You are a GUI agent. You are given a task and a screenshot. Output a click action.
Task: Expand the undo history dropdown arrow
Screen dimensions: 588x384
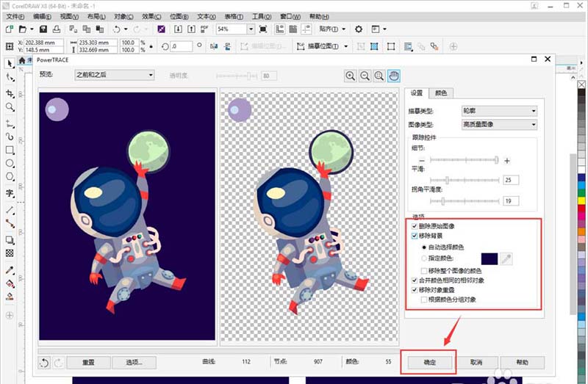pyautogui.click(x=126, y=29)
